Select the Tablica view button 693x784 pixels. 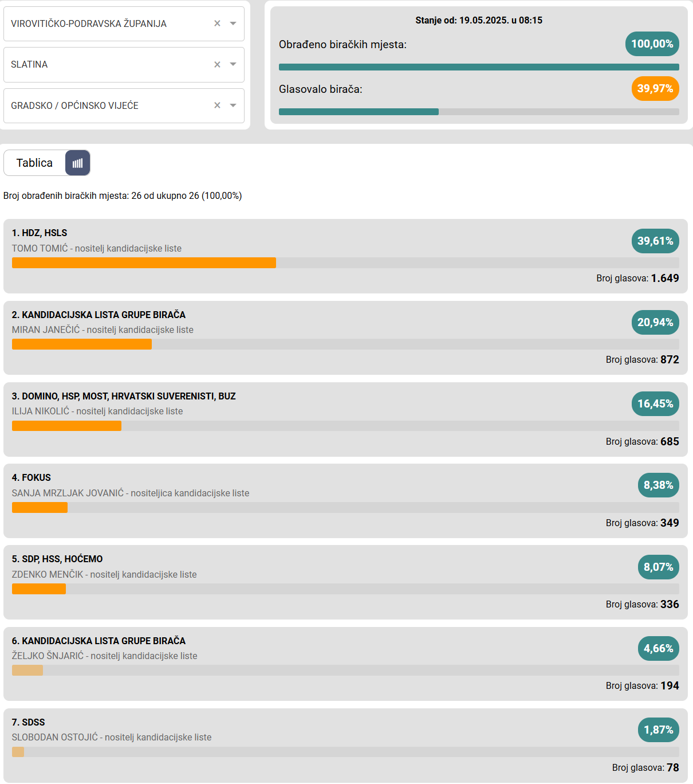34,163
